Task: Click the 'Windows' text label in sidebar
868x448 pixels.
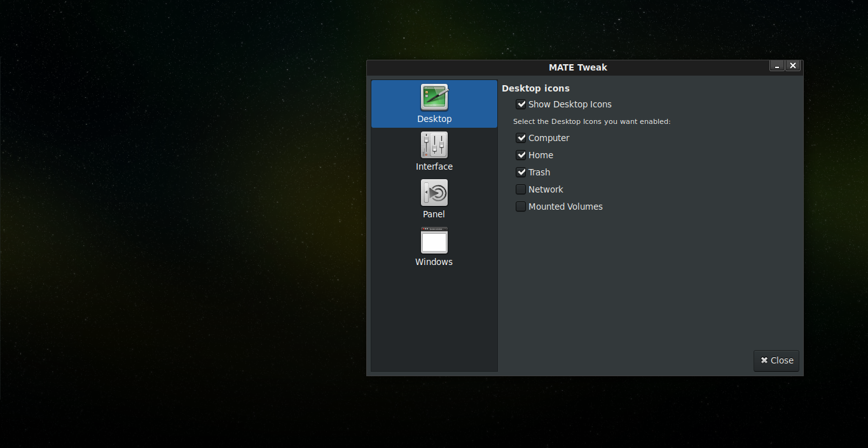Action: 434,262
